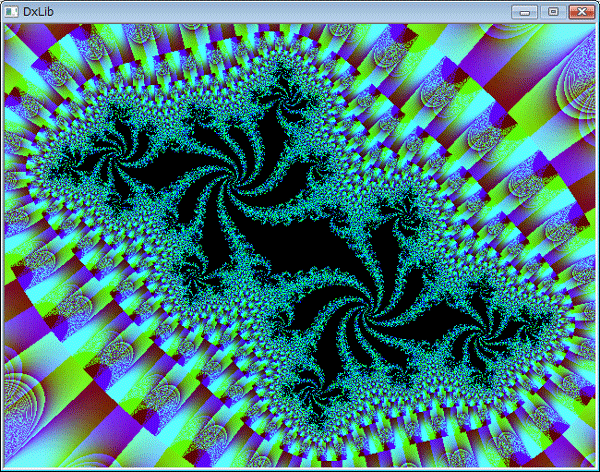The image size is (600, 472).
Task: Click the DxLib application icon in title bar
Action: (11, 12)
